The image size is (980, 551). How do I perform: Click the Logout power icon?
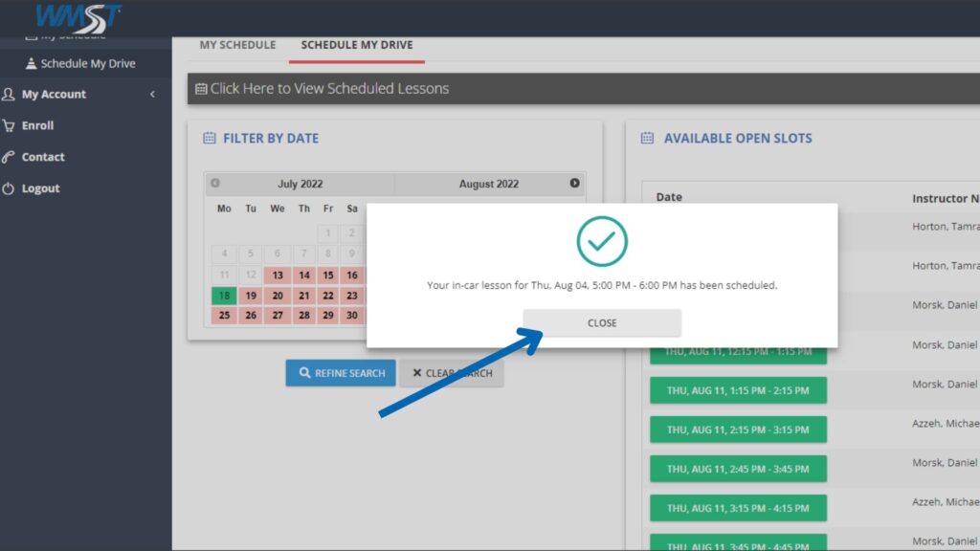(x=9, y=189)
